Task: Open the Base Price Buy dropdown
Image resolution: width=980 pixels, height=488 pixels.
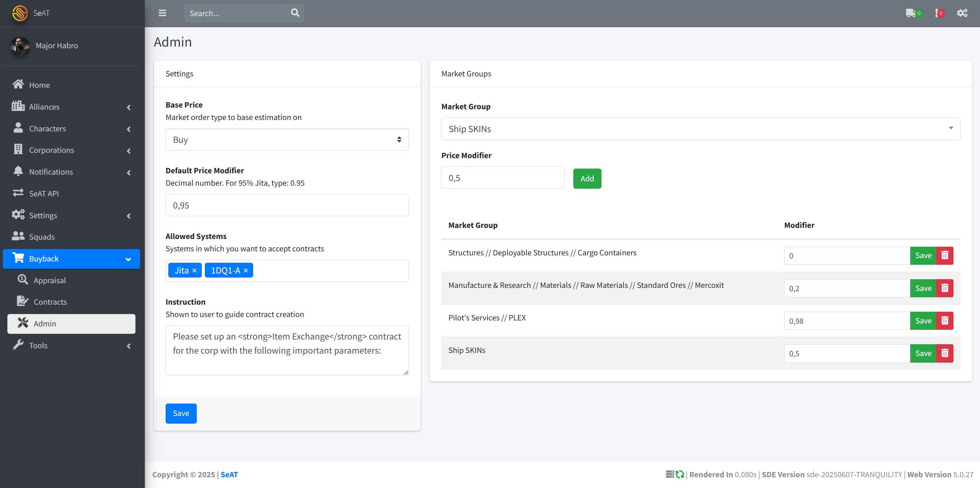Action: point(287,139)
